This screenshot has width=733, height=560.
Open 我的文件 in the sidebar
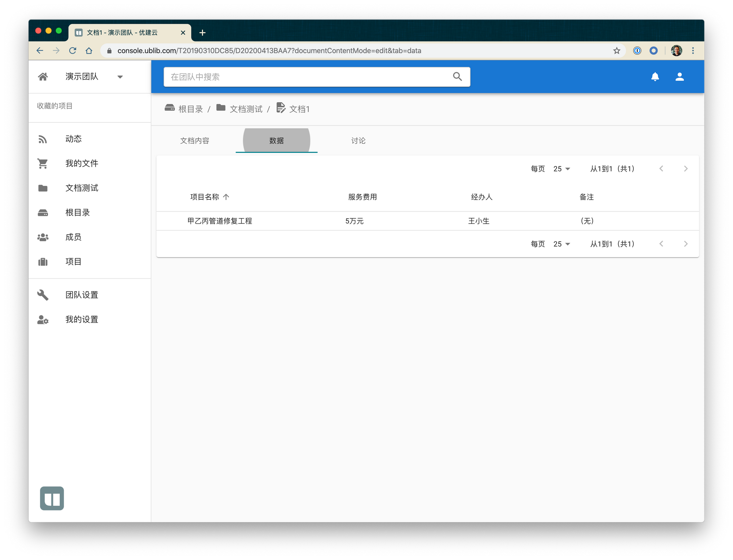click(x=81, y=163)
